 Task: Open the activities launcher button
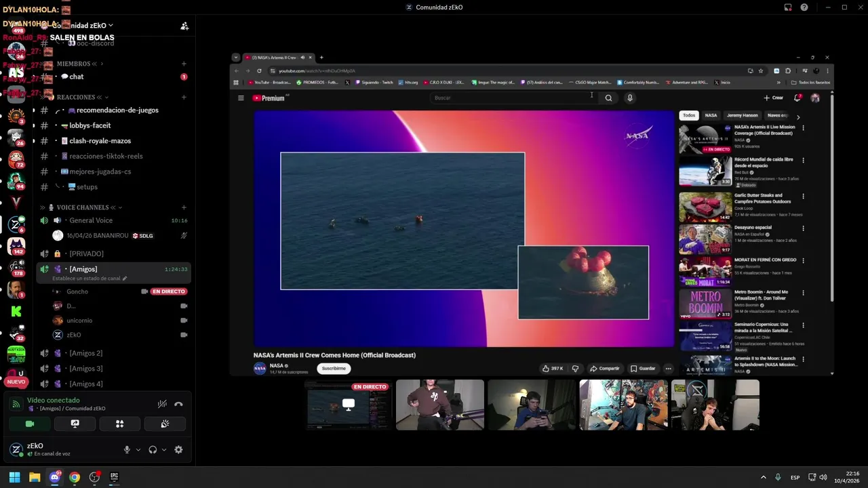120,424
